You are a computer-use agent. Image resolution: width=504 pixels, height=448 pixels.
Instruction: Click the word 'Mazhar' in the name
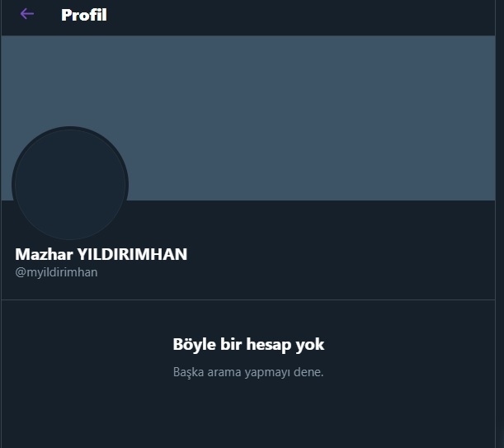[x=44, y=254]
